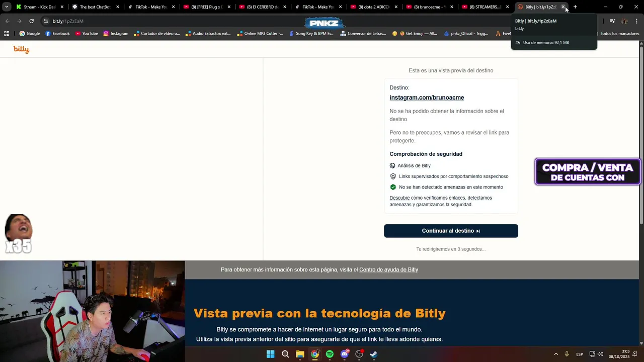Open Windows taskbar search
The width and height of the screenshot is (644, 362).
click(x=285, y=354)
